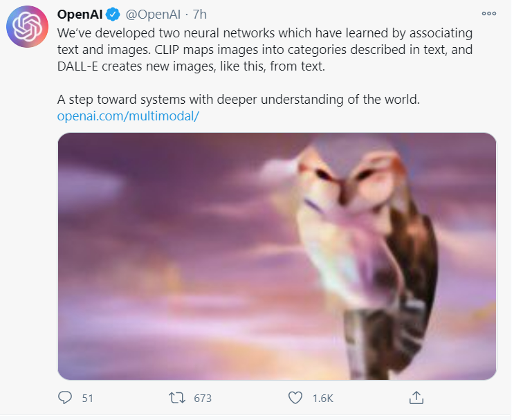Click the OpenAI display name
Image resolution: width=523 pixels, height=420 pixels.
(x=80, y=15)
